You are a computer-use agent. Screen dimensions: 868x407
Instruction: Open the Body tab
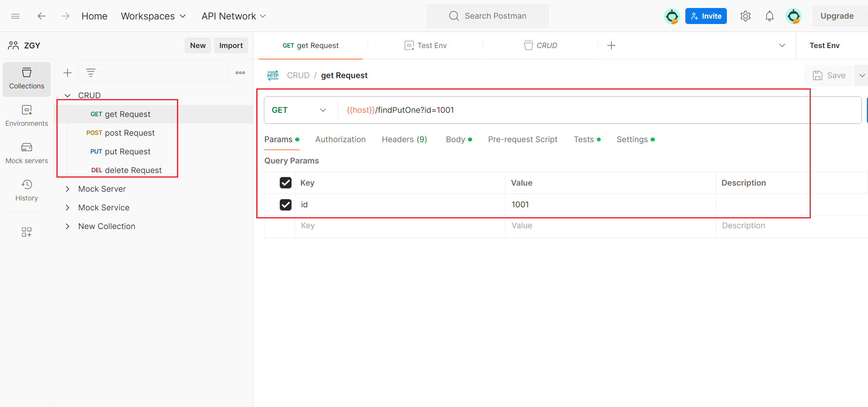click(x=459, y=139)
